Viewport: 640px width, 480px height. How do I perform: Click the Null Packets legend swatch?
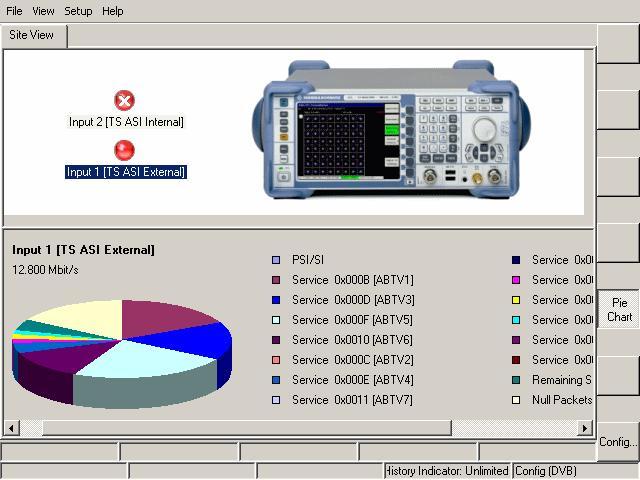516,400
